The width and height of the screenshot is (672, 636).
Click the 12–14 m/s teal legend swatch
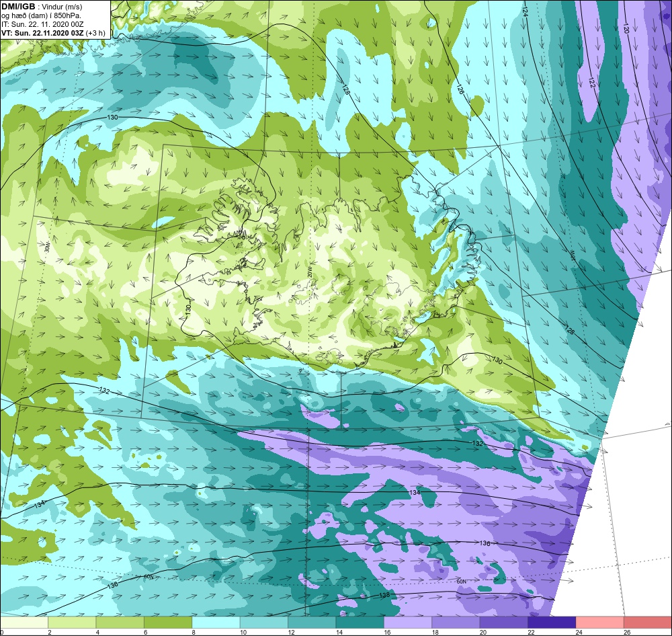(x=312, y=622)
